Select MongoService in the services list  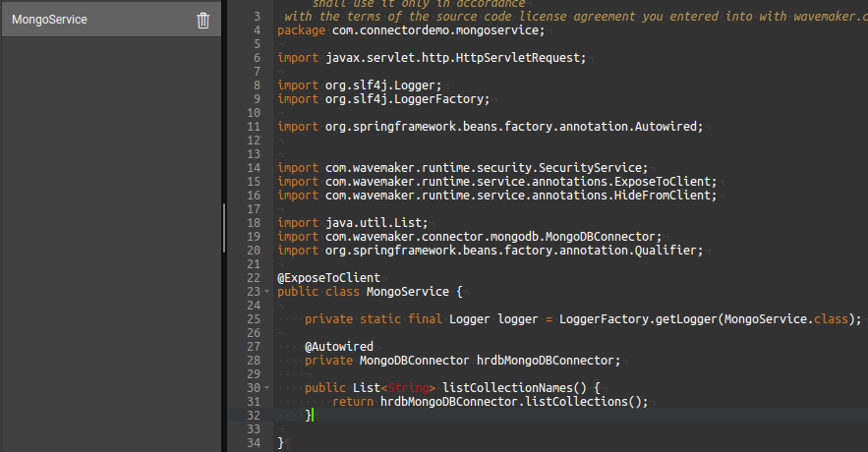49,20
